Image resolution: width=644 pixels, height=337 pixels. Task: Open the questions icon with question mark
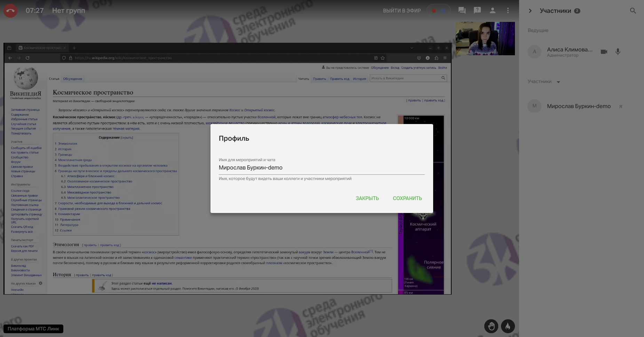pyautogui.click(x=477, y=10)
